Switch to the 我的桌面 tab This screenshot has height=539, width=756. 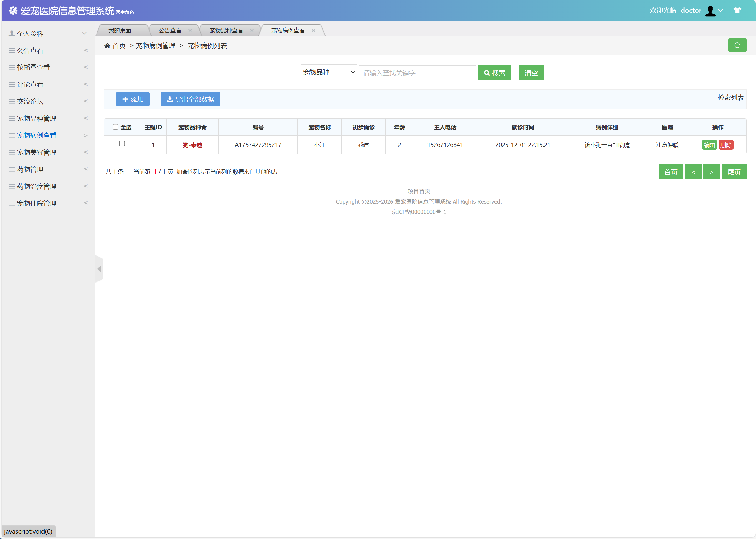click(120, 31)
